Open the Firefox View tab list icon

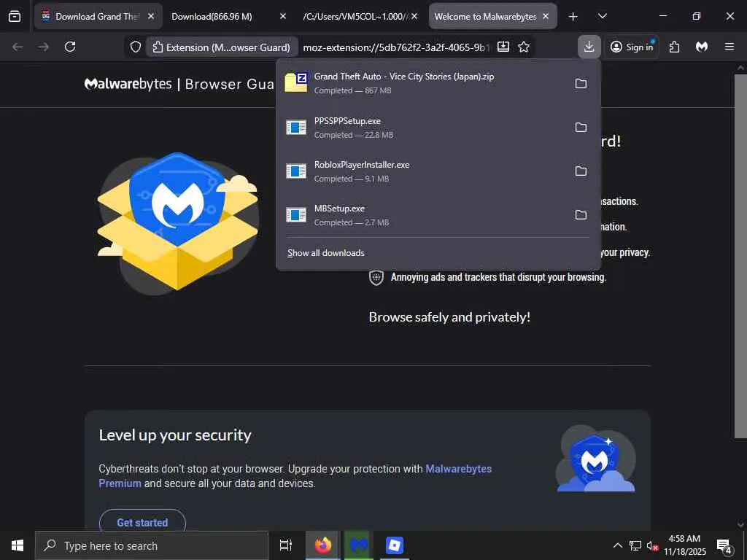[x=15, y=16]
